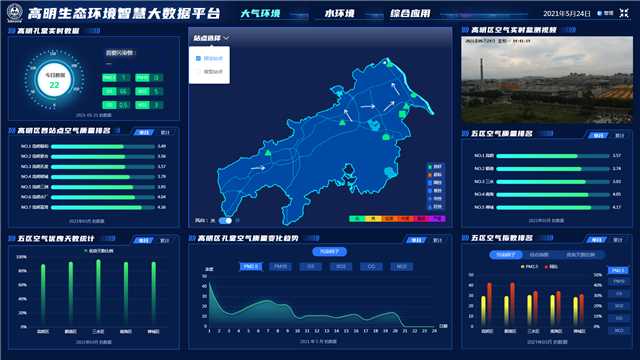Click the gauge showing today's value 22
The height and width of the screenshot is (360, 640).
pos(54,80)
